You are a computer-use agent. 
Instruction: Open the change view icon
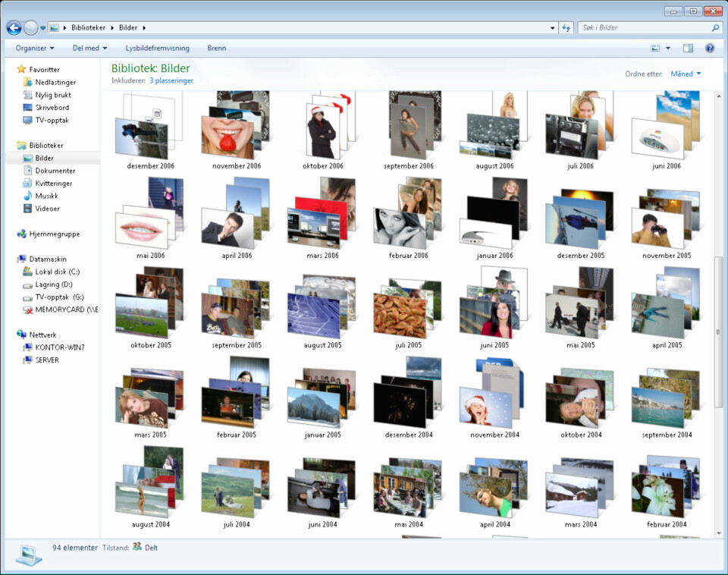pos(655,48)
